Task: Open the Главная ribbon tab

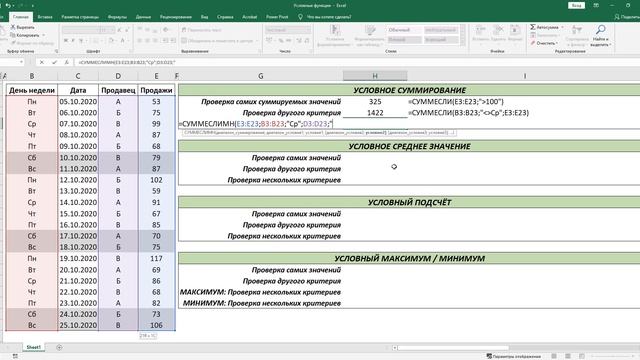Action: click(20, 17)
